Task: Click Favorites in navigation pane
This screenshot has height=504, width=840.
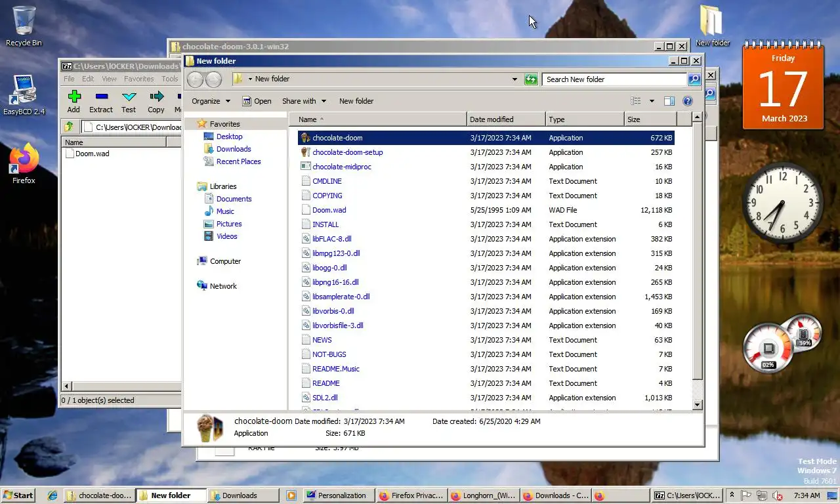Action: pyautogui.click(x=224, y=124)
